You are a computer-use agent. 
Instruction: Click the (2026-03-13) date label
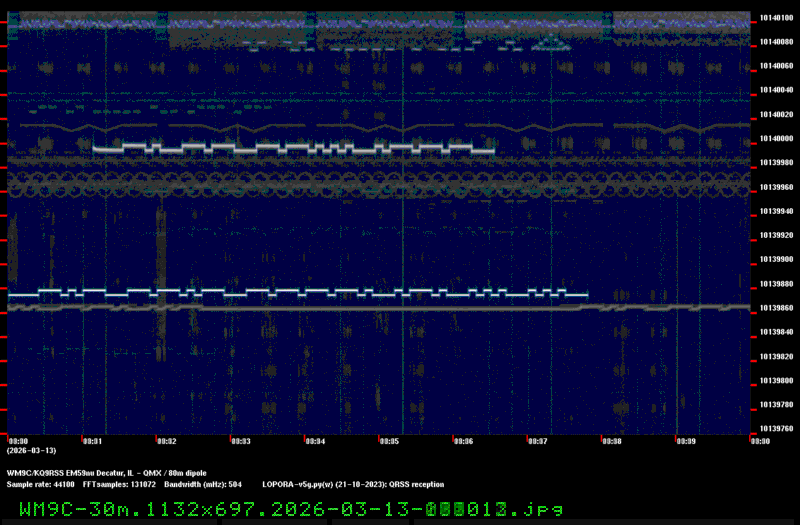(x=31, y=451)
